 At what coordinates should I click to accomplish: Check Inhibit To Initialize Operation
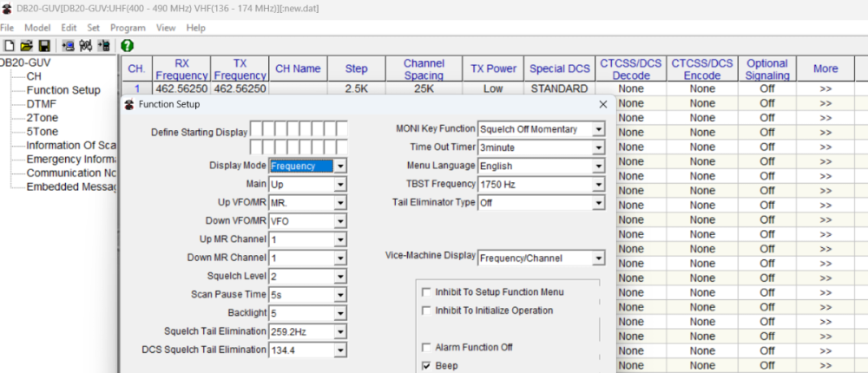(427, 311)
